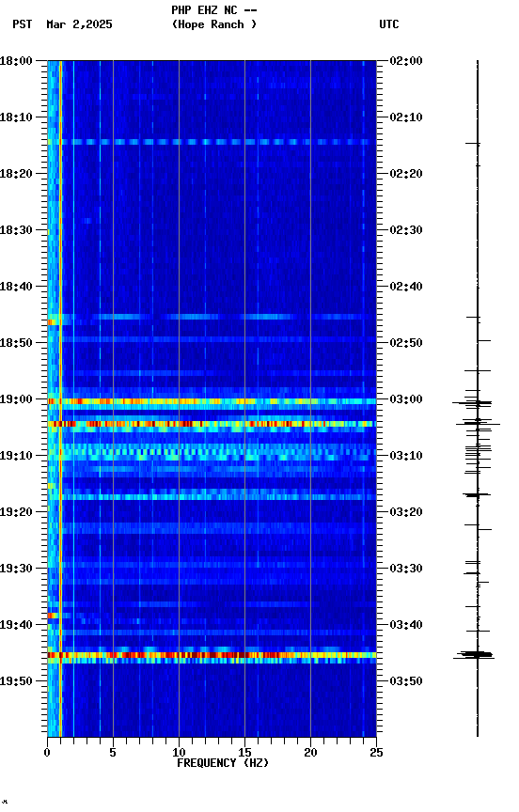This screenshot has width=519, height=812.
Task: Click the band near 19:17 on spectrogram
Action: [x=212, y=497]
